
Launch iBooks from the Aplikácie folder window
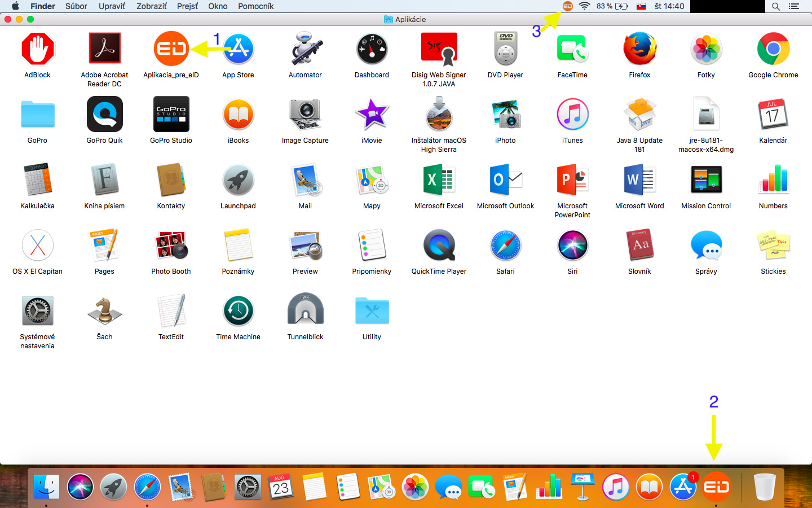(x=238, y=115)
